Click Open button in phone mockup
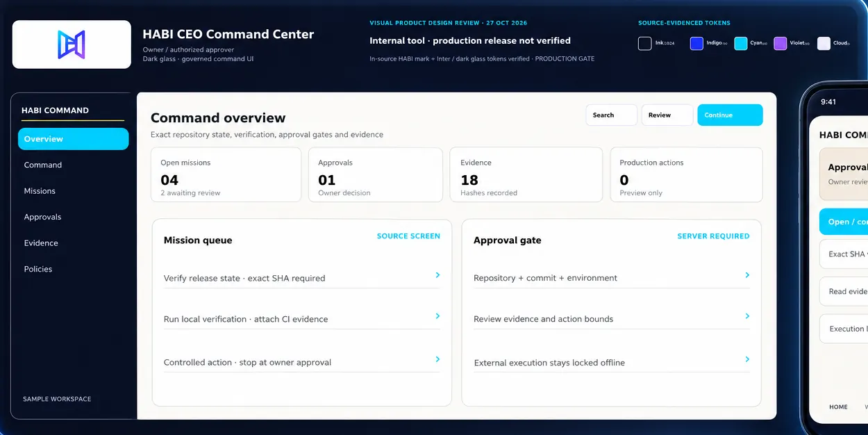 [x=844, y=222]
